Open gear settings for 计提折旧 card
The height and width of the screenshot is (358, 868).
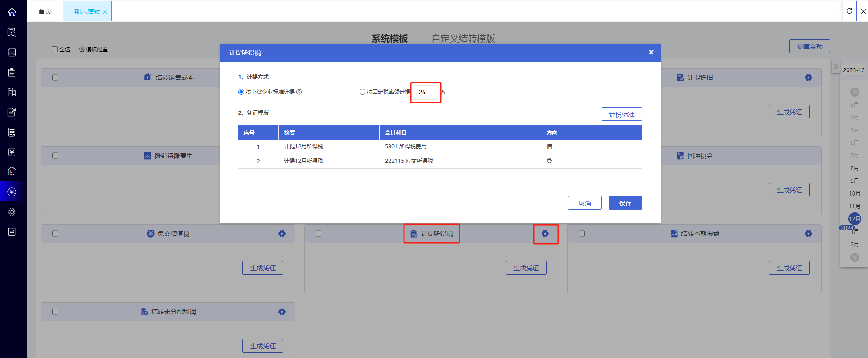coord(809,78)
